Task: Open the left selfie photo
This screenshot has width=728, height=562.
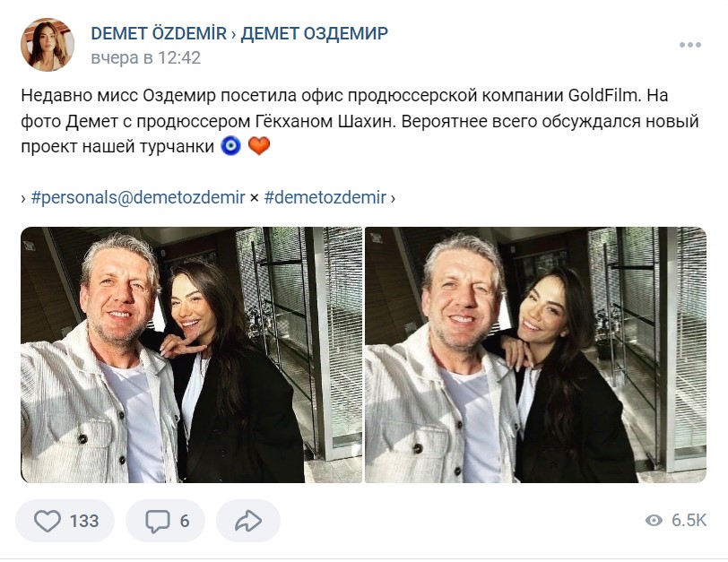Action: (x=191, y=355)
